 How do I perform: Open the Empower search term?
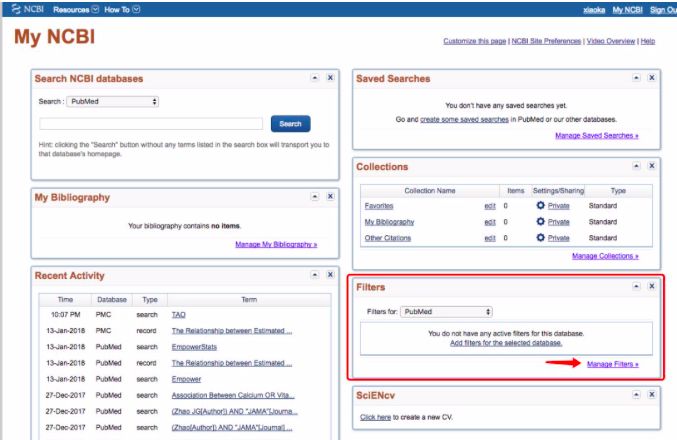point(186,379)
